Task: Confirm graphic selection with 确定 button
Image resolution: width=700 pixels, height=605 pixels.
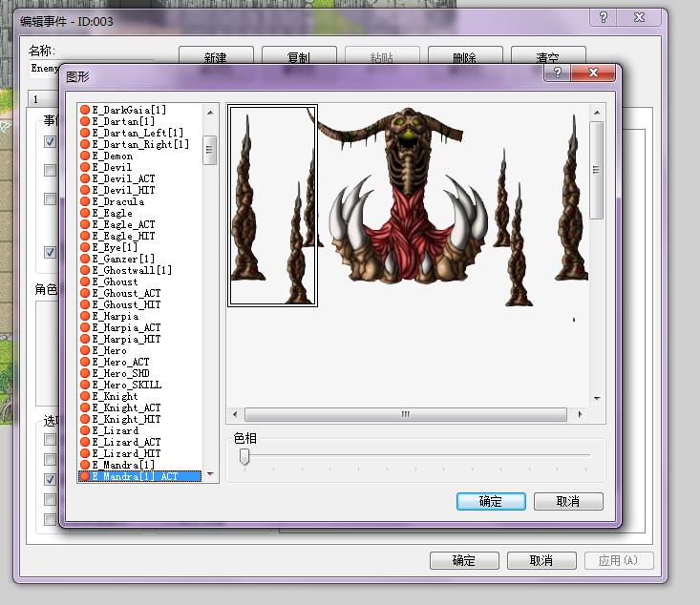Action: click(491, 502)
